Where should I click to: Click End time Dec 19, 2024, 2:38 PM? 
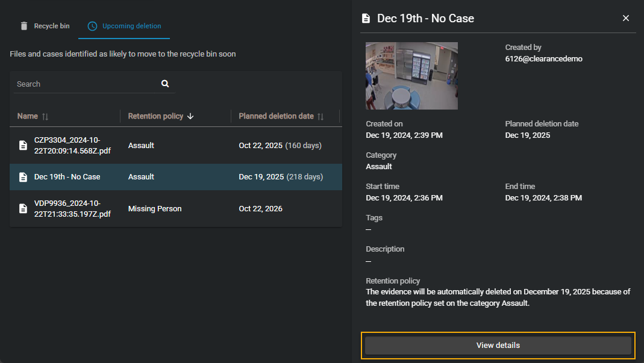coord(543,197)
